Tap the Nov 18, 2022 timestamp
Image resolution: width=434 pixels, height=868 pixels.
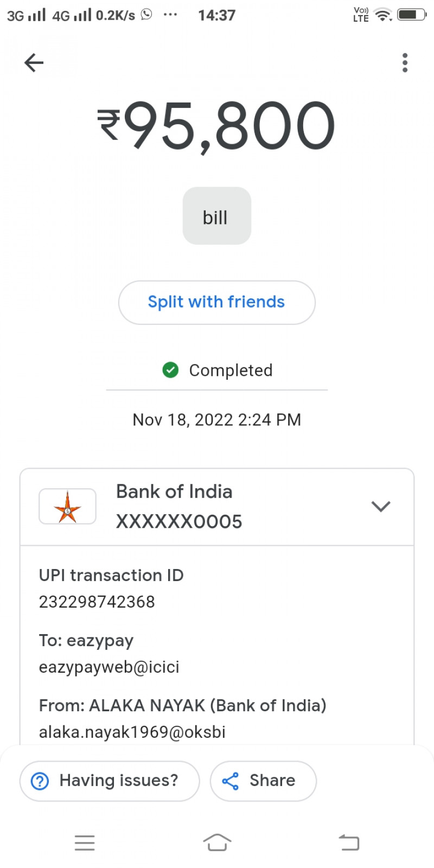pos(216,419)
